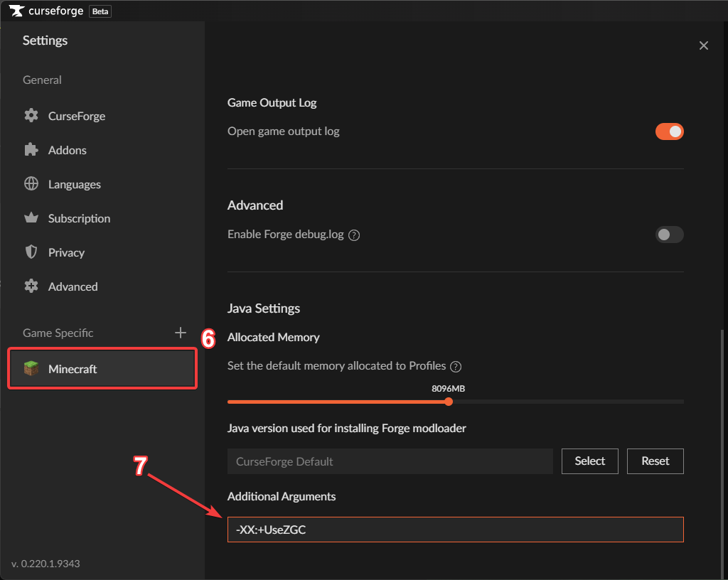Click the CurseForge settings gear icon
The height and width of the screenshot is (580, 728).
31,116
